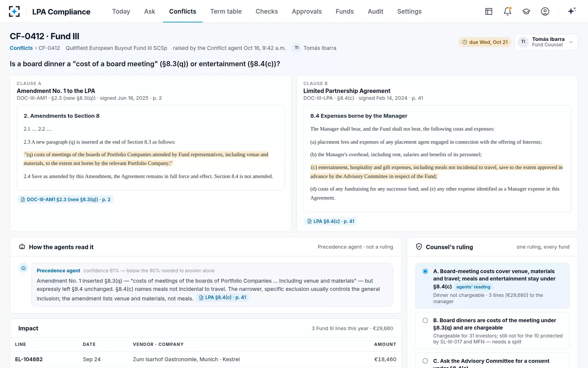
Task: Click impact line EL-104882
Action: coord(205,359)
